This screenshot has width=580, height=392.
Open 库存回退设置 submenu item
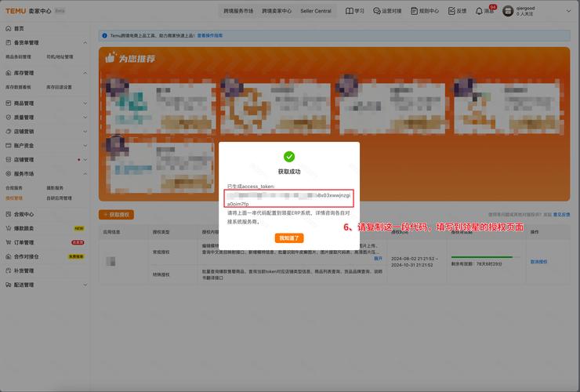[x=60, y=87]
